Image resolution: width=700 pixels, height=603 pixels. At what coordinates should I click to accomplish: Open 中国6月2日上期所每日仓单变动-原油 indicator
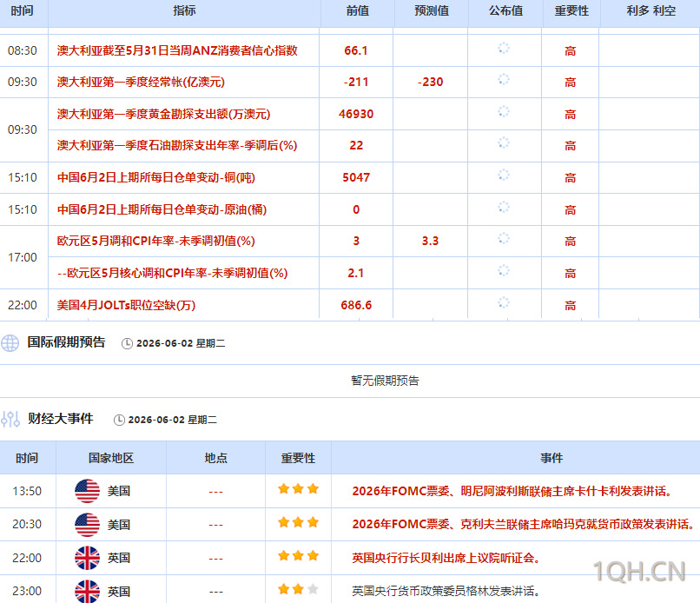click(x=162, y=209)
